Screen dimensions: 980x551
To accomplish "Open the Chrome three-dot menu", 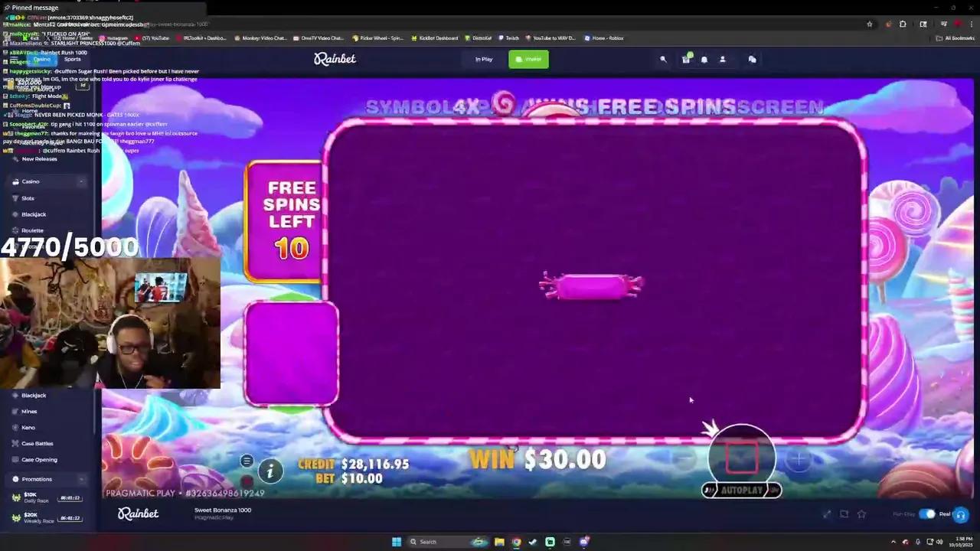I will pos(971,24).
